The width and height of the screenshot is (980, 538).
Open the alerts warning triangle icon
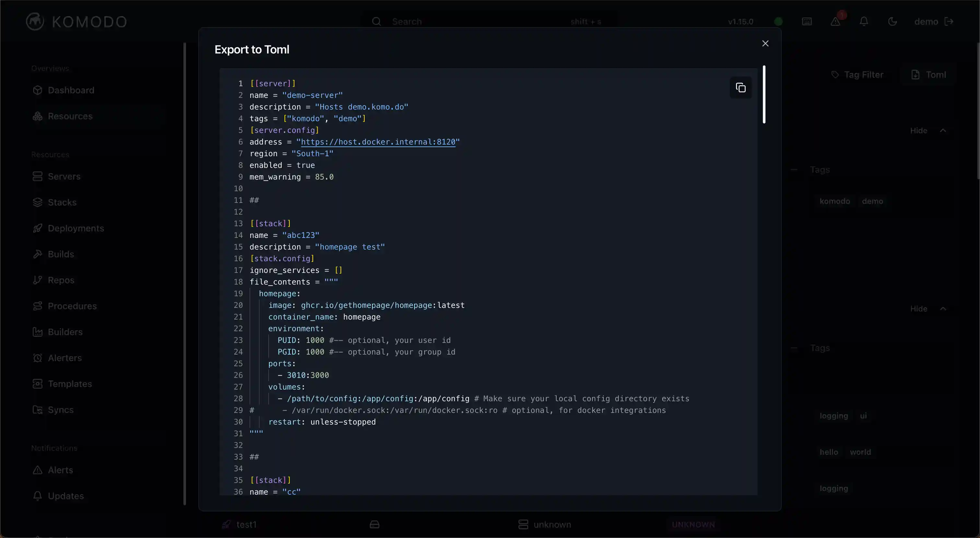point(835,22)
